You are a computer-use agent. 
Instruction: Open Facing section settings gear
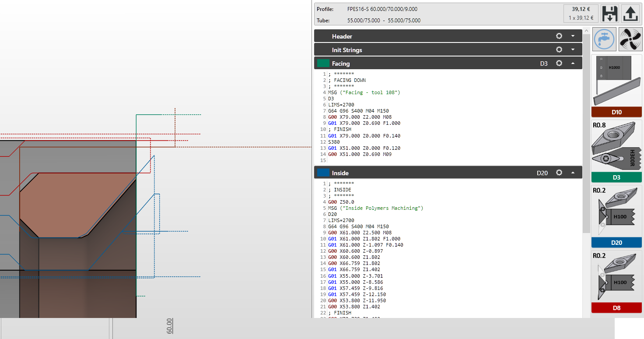pos(559,64)
